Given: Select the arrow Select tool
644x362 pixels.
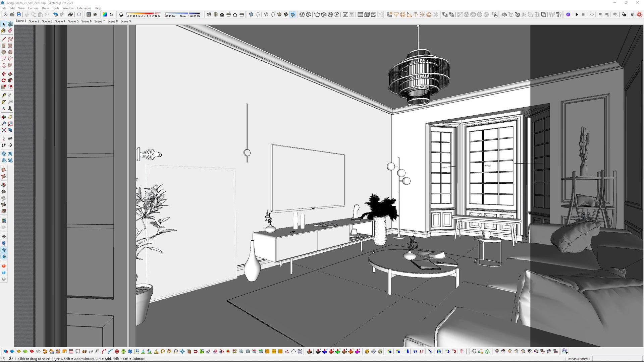Looking at the screenshot, I should 4,24.
